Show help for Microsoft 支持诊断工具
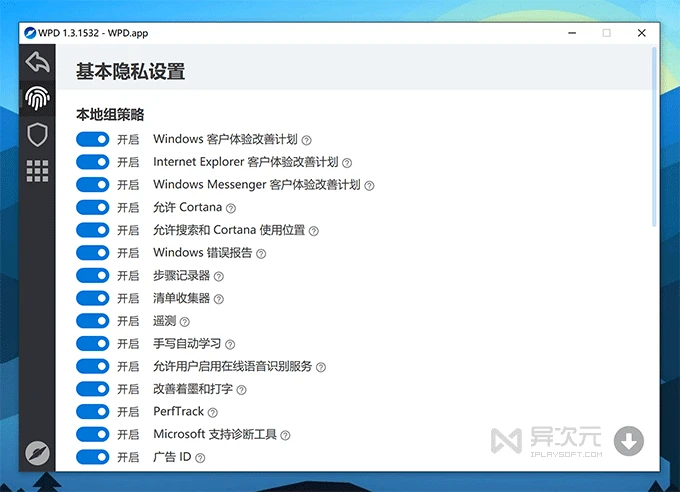The image size is (680, 492). coord(285,435)
